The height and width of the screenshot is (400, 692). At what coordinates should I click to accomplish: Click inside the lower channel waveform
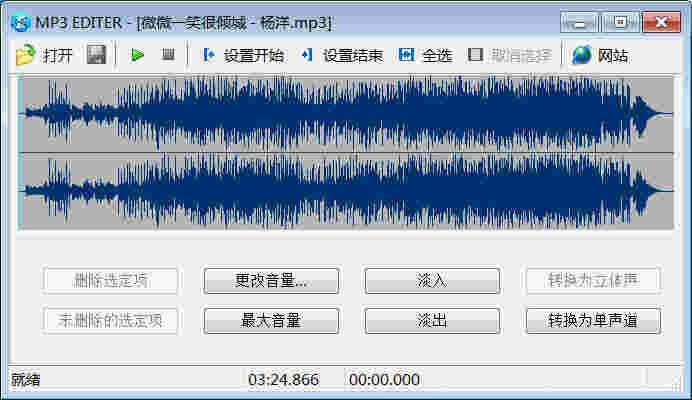pos(346,192)
